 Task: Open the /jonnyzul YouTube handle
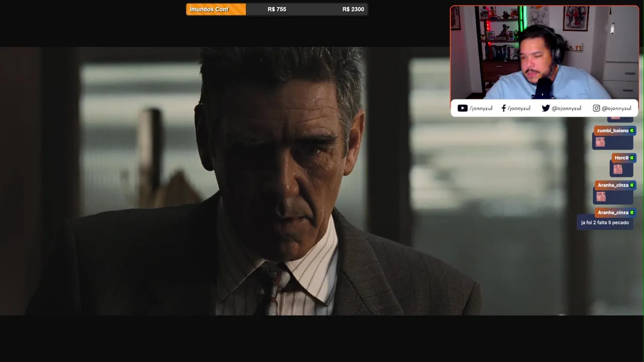[x=480, y=108]
